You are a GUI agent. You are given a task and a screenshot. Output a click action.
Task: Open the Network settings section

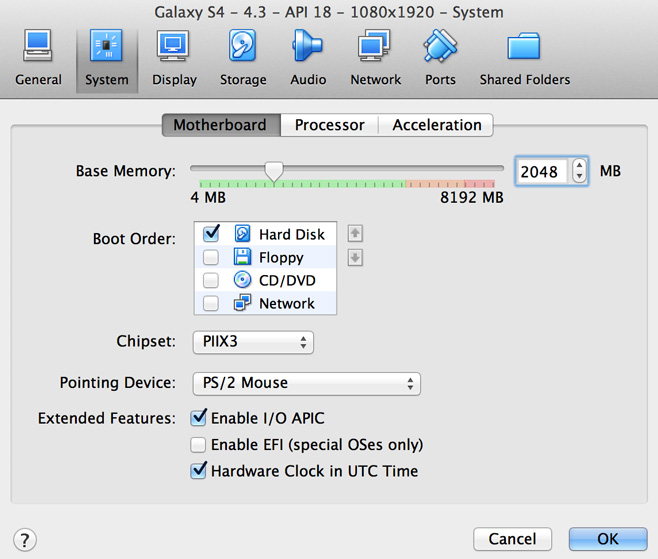376,58
